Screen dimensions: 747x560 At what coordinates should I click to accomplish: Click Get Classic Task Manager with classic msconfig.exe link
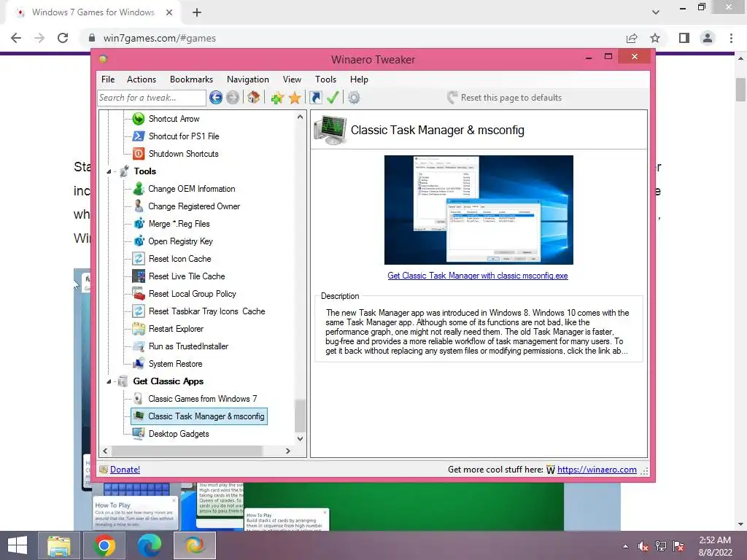click(x=477, y=276)
